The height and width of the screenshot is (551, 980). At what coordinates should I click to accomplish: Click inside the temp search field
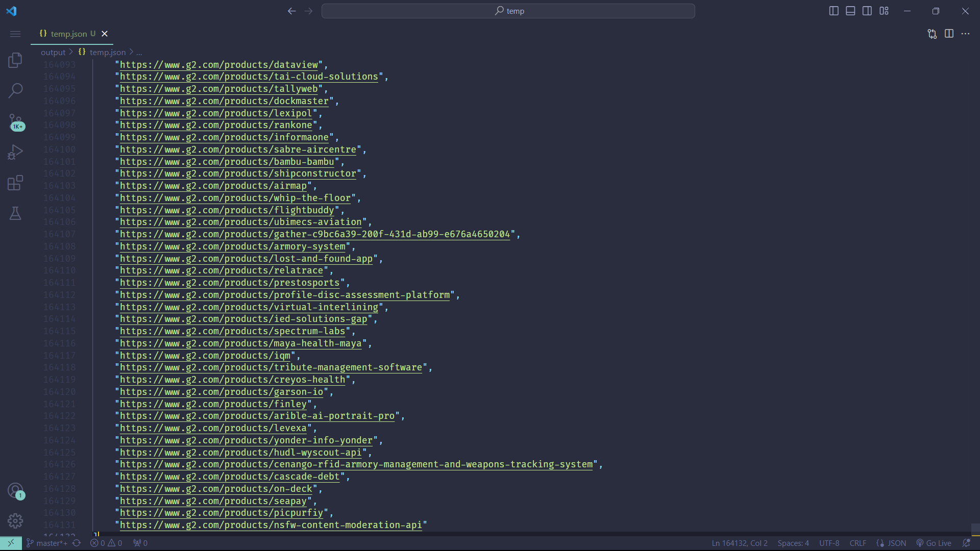click(508, 11)
